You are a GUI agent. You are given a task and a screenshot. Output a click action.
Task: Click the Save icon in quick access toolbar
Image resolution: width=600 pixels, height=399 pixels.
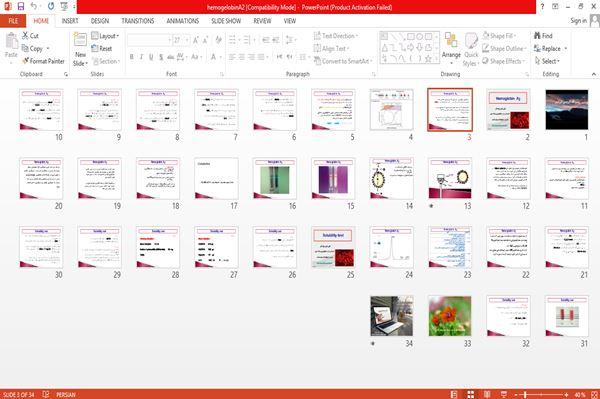(21, 7)
